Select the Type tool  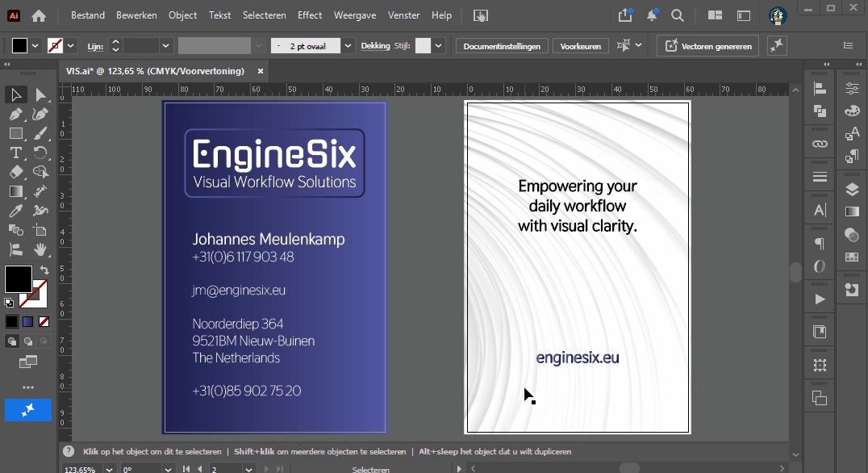point(15,153)
